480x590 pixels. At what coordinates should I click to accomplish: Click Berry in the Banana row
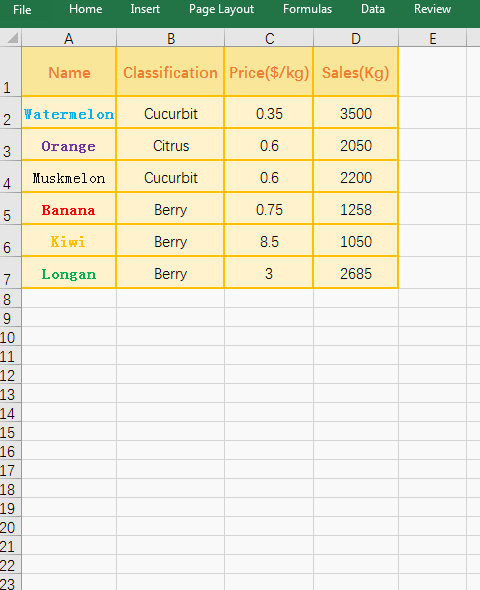tap(170, 209)
